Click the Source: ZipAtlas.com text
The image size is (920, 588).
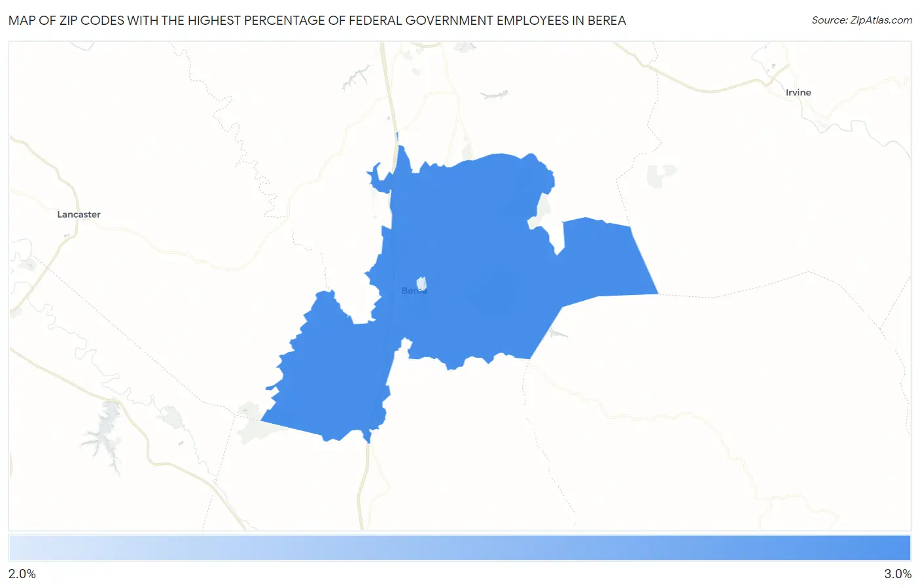(862, 20)
